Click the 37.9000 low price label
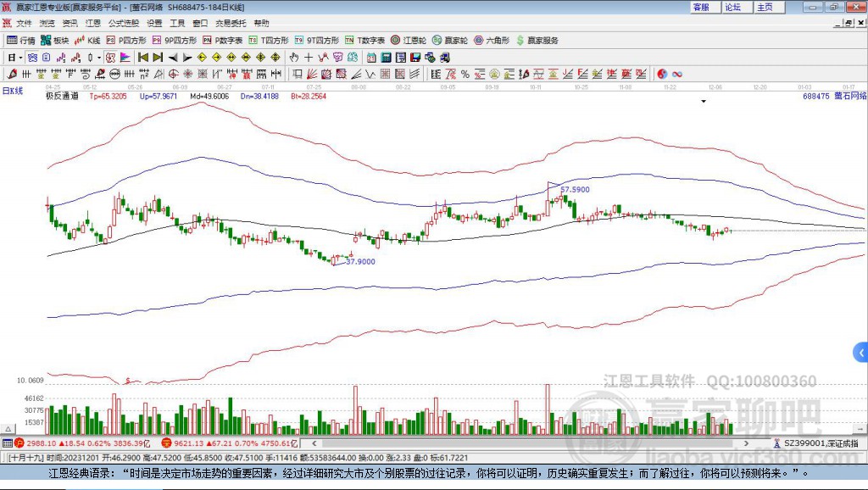The width and height of the screenshot is (868, 490). (360, 261)
